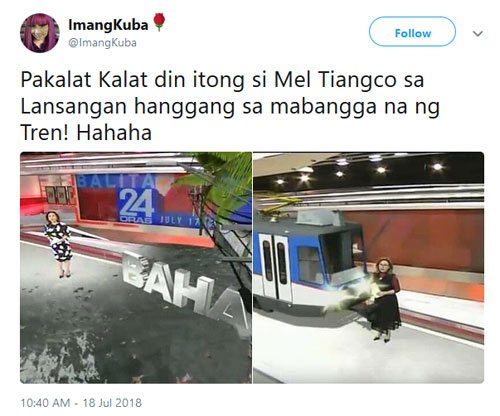This screenshot has height=416, width=500.
Task: Click the Tren! Hahaha text line
Action: [x=86, y=133]
